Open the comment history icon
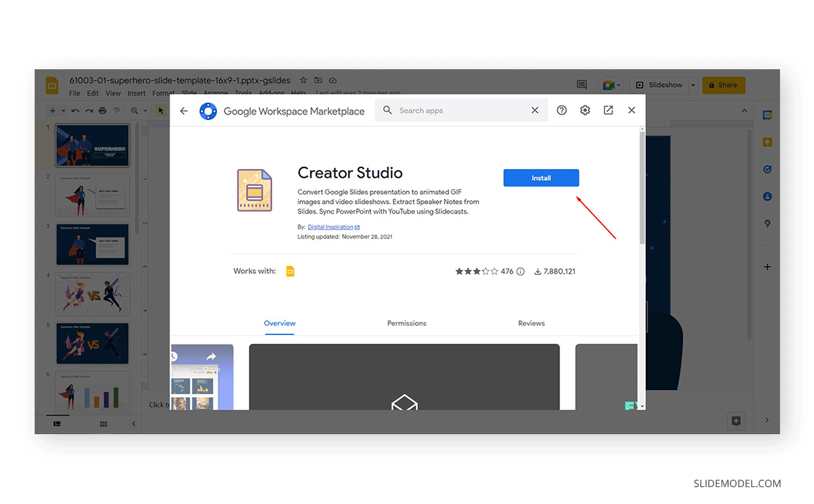Screen dimensions: 814x504 [581, 85]
